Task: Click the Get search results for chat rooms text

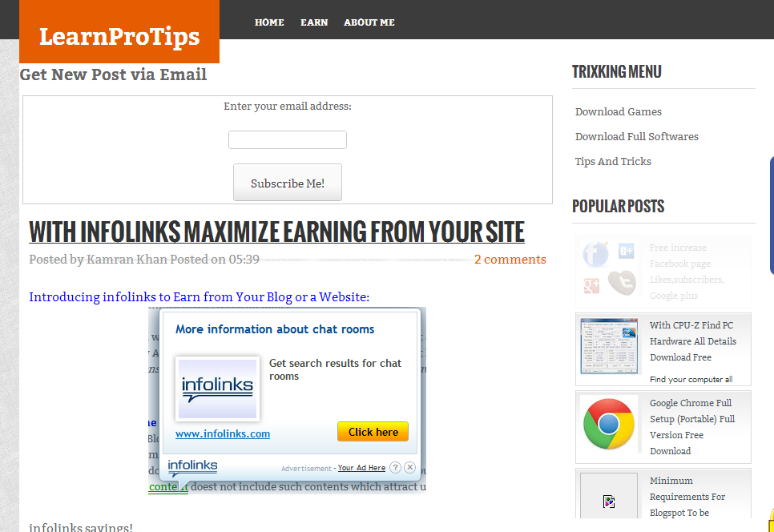Action: 335,369
